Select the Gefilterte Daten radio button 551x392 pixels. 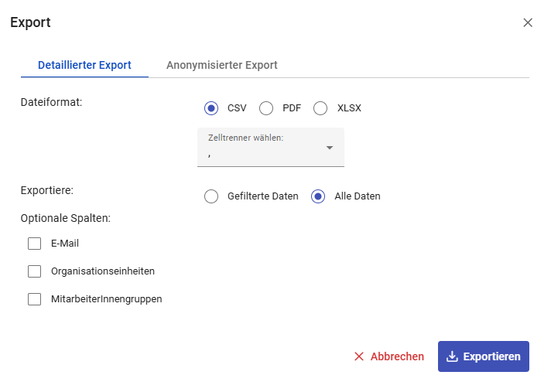pos(211,196)
